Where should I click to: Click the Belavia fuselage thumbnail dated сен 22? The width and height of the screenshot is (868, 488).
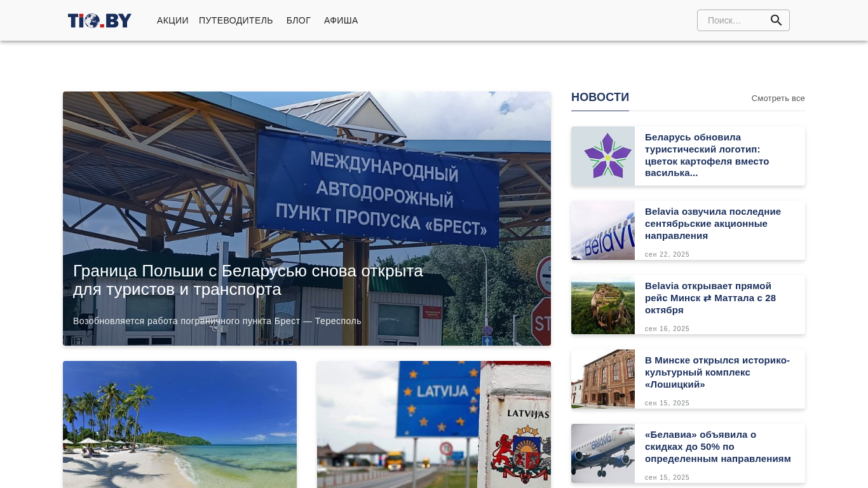[603, 231]
